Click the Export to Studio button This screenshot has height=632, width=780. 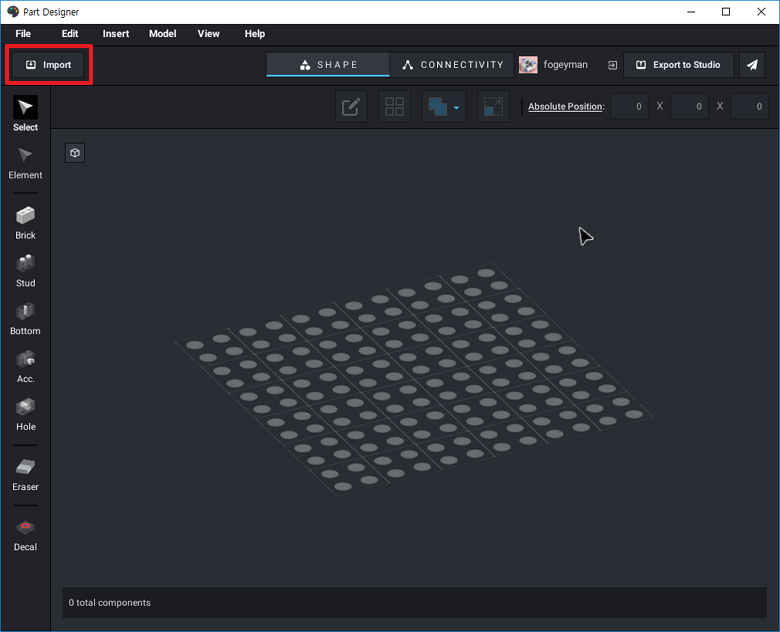pyautogui.click(x=679, y=65)
